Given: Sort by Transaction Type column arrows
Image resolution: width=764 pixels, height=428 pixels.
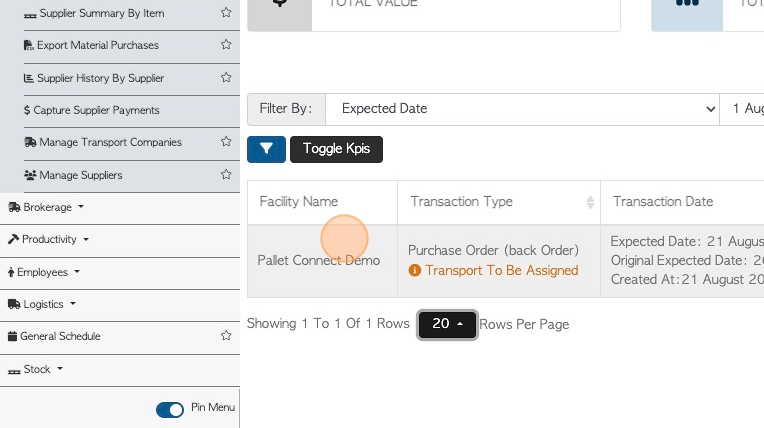Looking at the screenshot, I should (x=590, y=202).
